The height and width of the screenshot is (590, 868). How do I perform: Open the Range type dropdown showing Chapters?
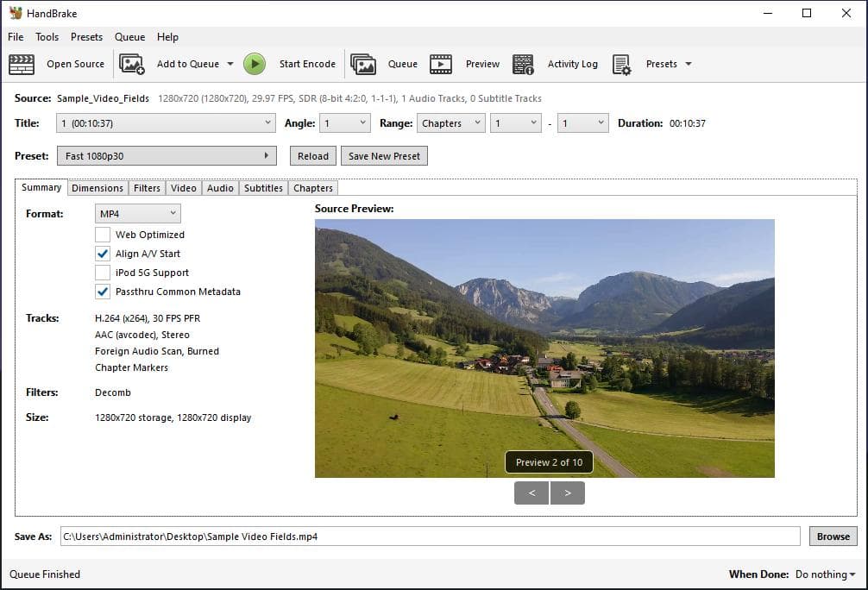pos(450,122)
